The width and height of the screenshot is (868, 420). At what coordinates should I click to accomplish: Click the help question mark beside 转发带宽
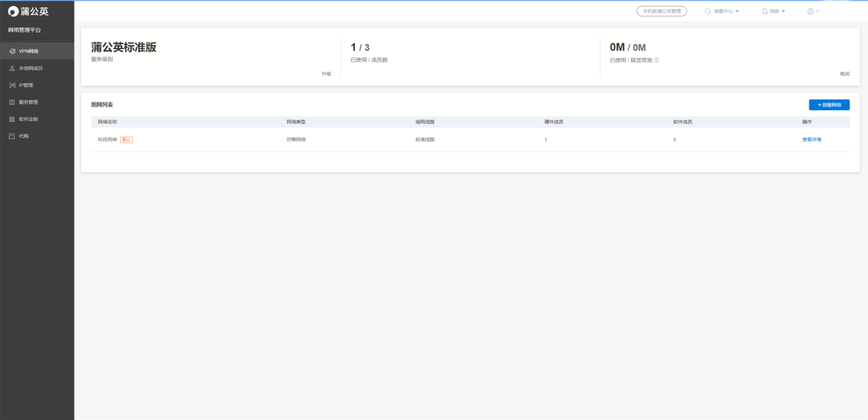[656, 60]
